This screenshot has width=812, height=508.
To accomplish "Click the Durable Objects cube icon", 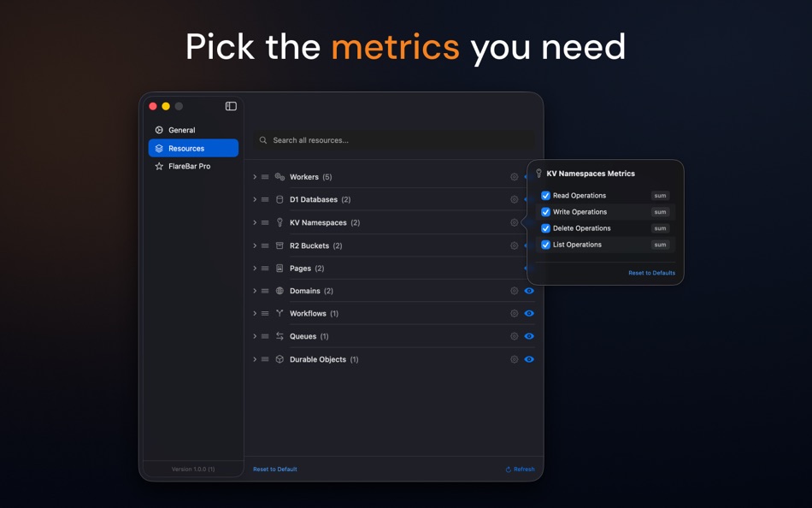I will (x=279, y=359).
